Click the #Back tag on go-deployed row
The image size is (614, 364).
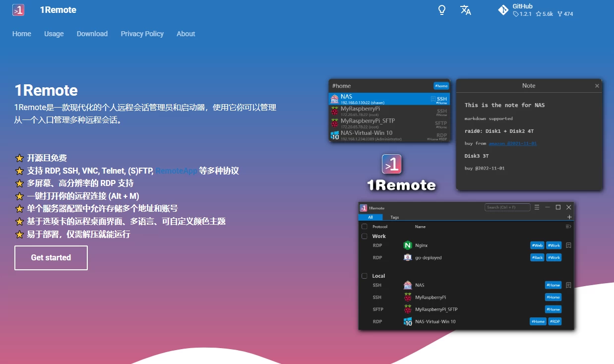[537, 257]
